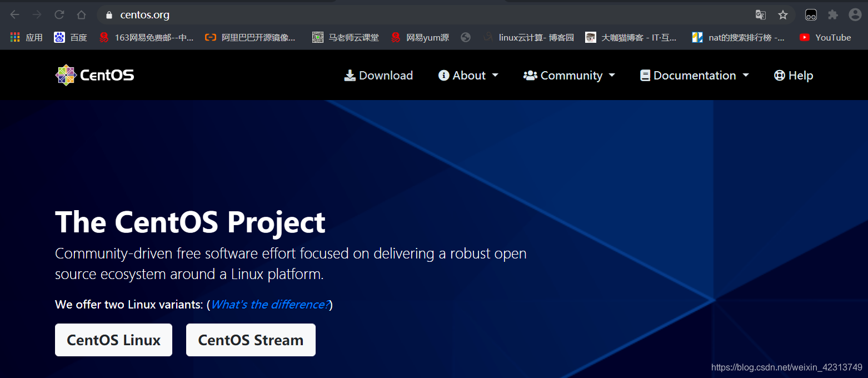Open the 网易yum源 bookmark
The height and width of the screenshot is (378, 868).
click(420, 37)
